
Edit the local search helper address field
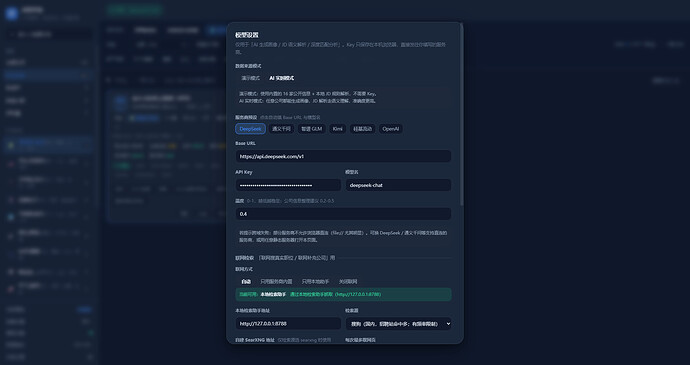tap(288, 324)
